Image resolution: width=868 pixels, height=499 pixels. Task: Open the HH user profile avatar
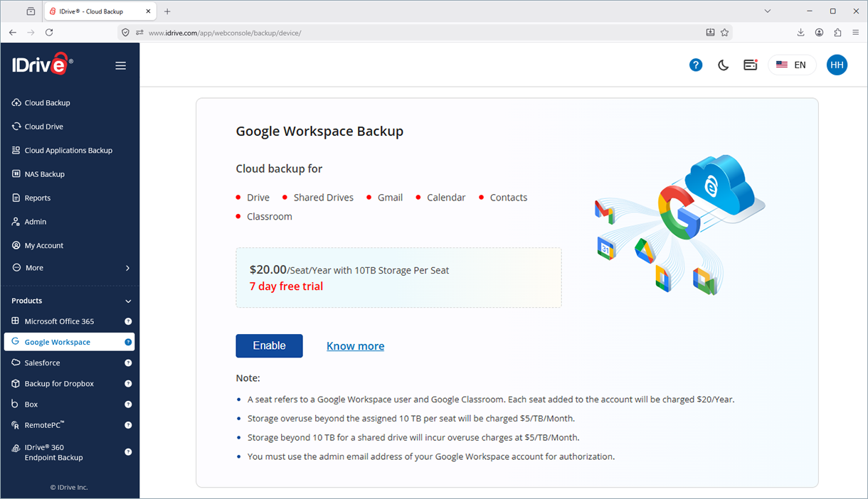[837, 65]
